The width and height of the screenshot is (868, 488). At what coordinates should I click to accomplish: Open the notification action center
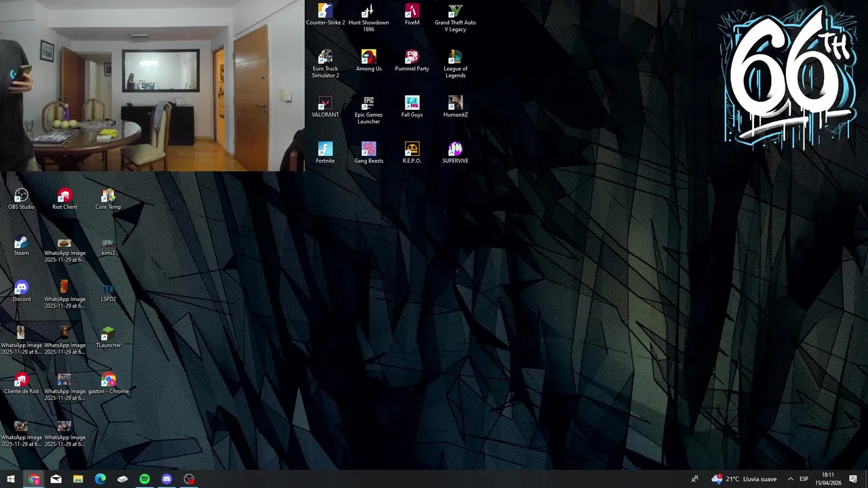click(x=853, y=479)
